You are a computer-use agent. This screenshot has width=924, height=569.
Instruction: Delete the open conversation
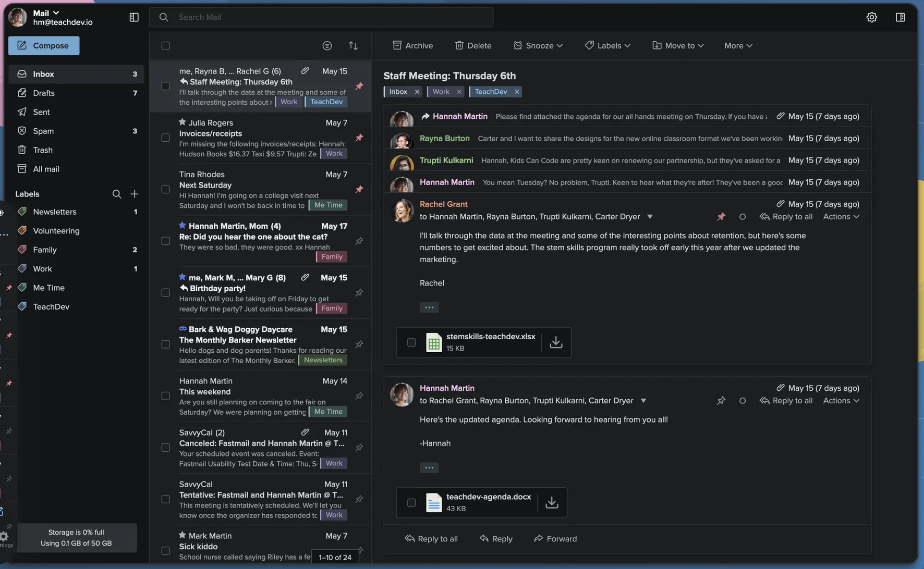[472, 45]
